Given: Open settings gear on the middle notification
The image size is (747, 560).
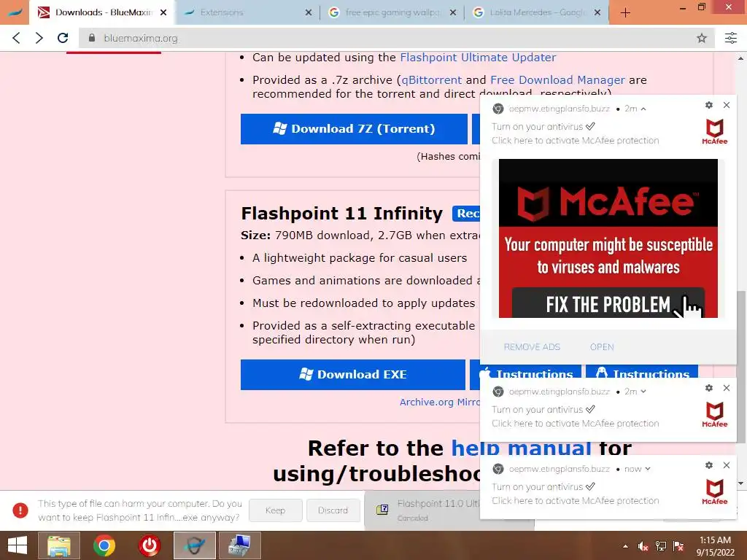Looking at the screenshot, I should pyautogui.click(x=709, y=388).
